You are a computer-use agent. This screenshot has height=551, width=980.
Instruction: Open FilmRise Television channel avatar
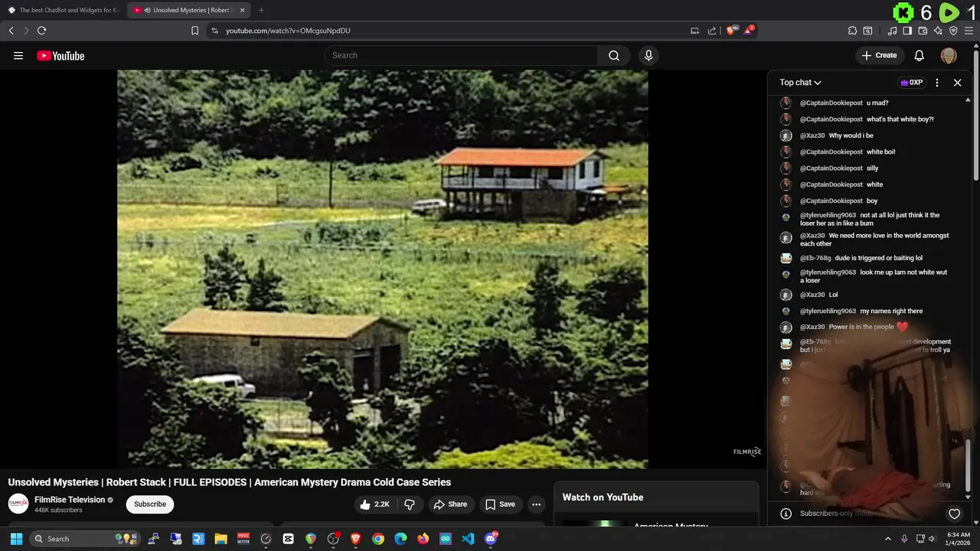click(18, 504)
